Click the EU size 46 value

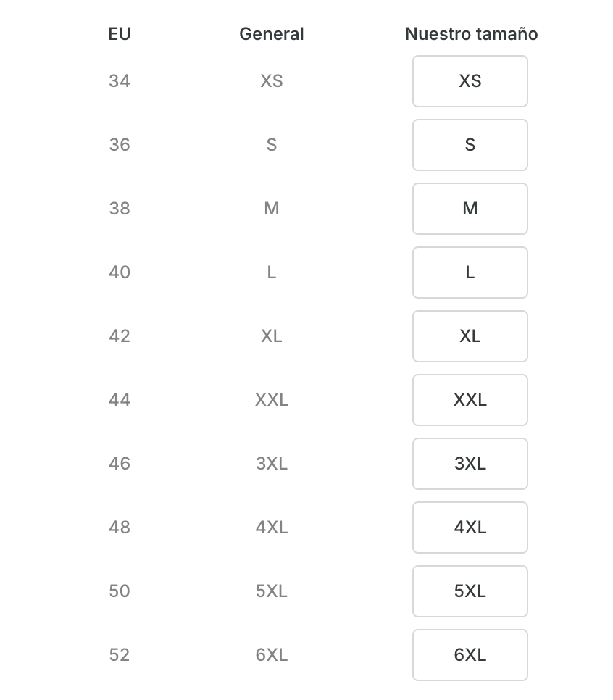(x=120, y=464)
